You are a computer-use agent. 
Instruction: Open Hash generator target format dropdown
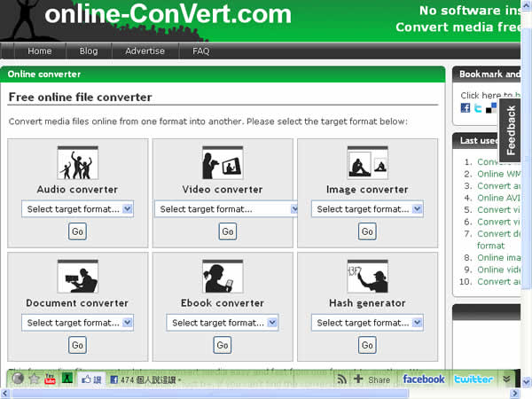click(367, 323)
